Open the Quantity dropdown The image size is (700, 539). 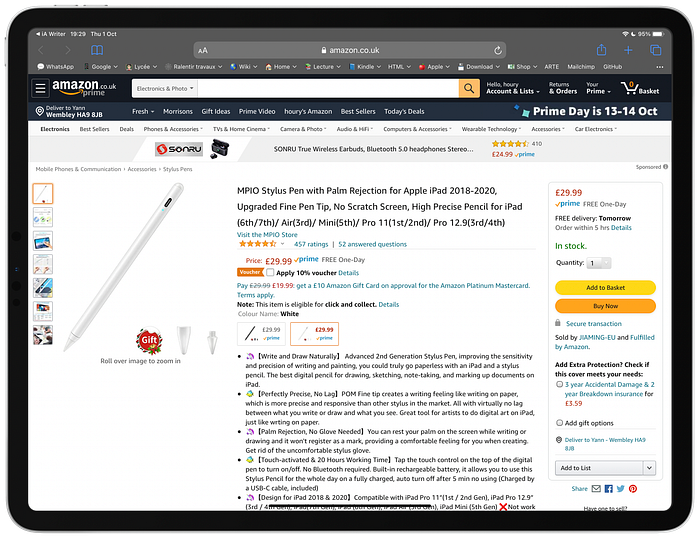pyautogui.click(x=599, y=263)
